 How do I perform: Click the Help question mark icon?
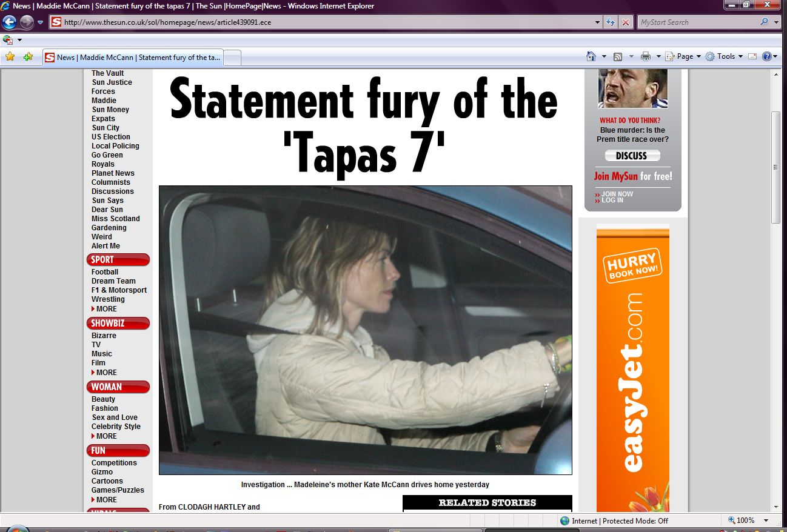pyautogui.click(x=766, y=56)
